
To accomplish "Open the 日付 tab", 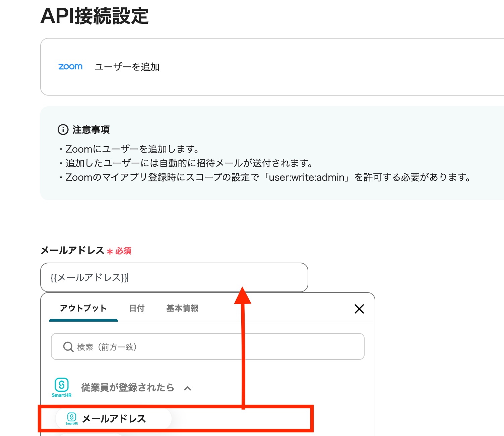I will click(x=137, y=308).
